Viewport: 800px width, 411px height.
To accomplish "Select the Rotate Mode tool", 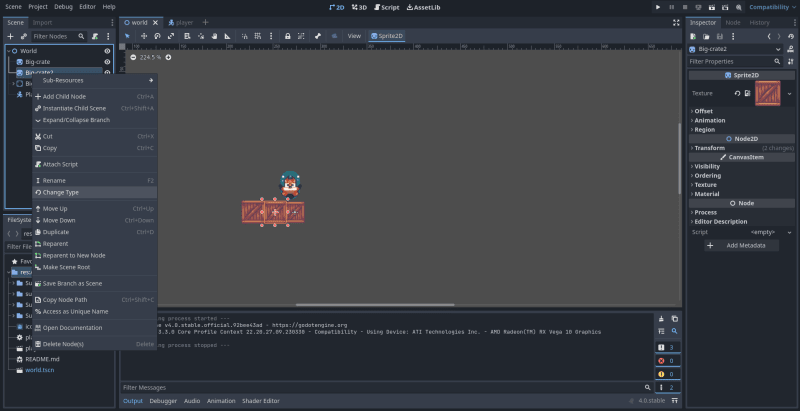I will tap(158, 36).
